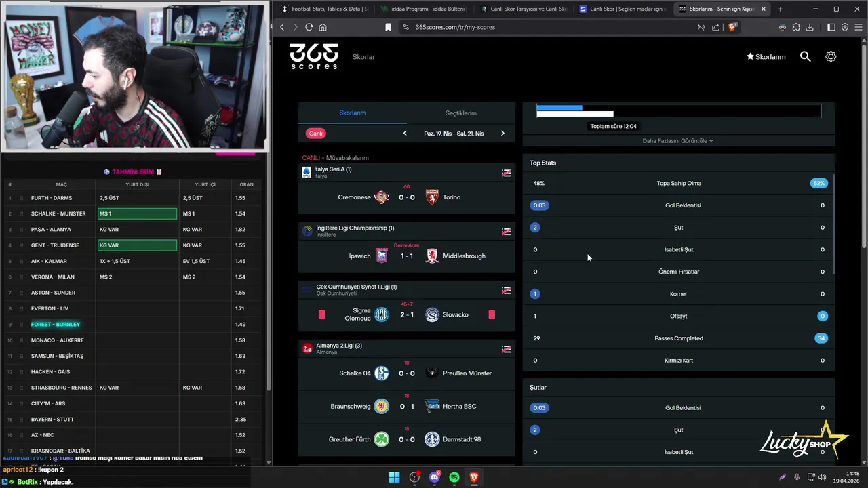Image resolution: width=868 pixels, height=488 pixels.
Task: Go to the previous date range
Action: click(x=405, y=134)
